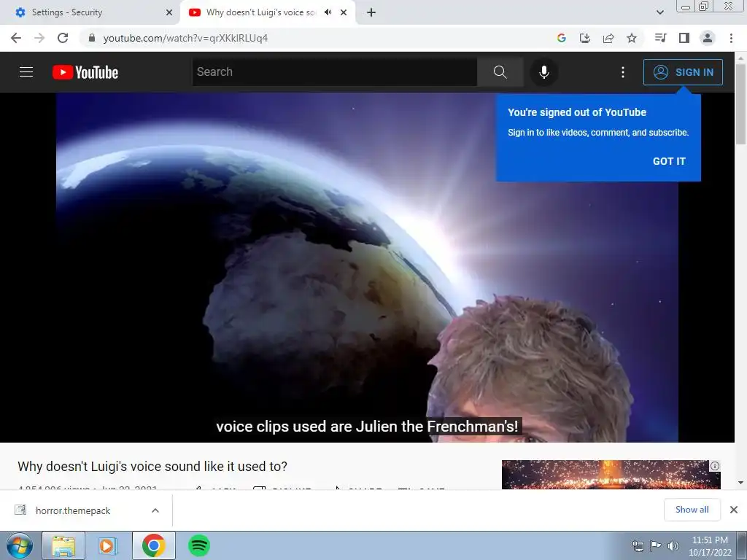
Task: Open Chrome media controls icon
Action: tap(660, 38)
